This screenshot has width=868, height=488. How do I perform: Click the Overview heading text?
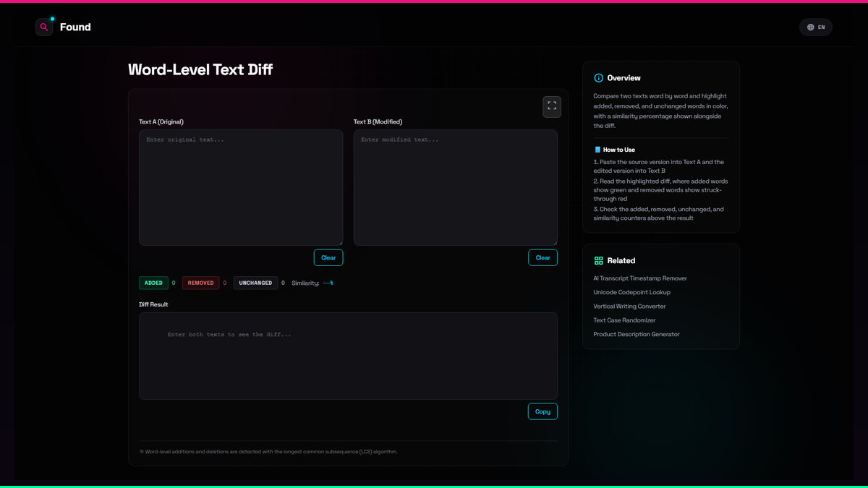pos(624,78)
